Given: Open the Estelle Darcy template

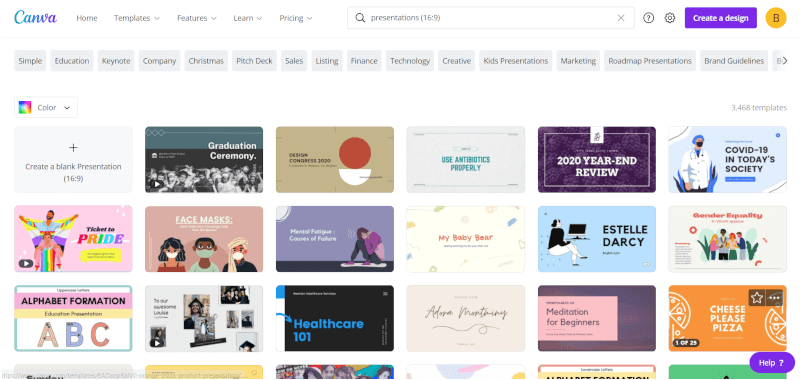Looking at the screenshot, I should click(597, 239).
